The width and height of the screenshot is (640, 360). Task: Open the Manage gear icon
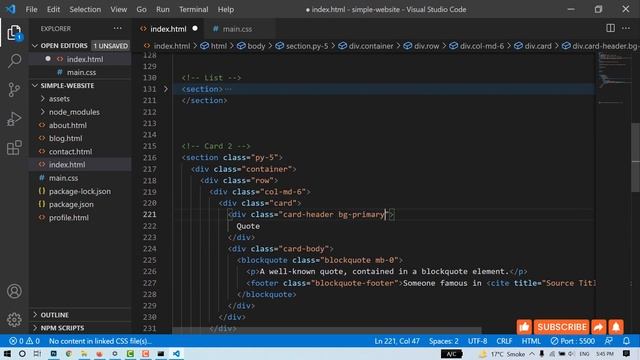tap(14, 320)
